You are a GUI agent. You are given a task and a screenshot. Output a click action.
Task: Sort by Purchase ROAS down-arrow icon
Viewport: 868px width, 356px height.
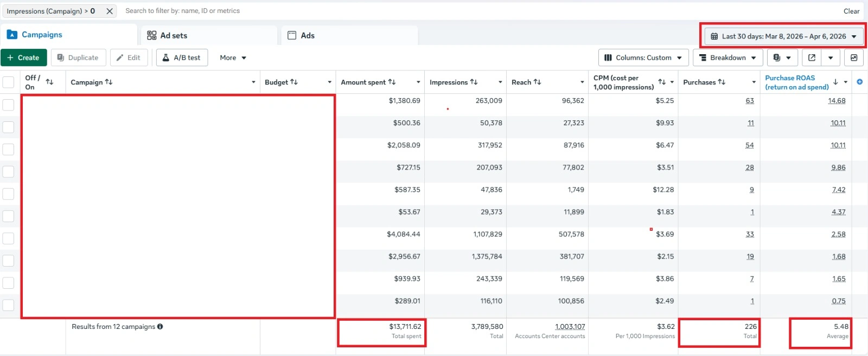click(835, 82)
